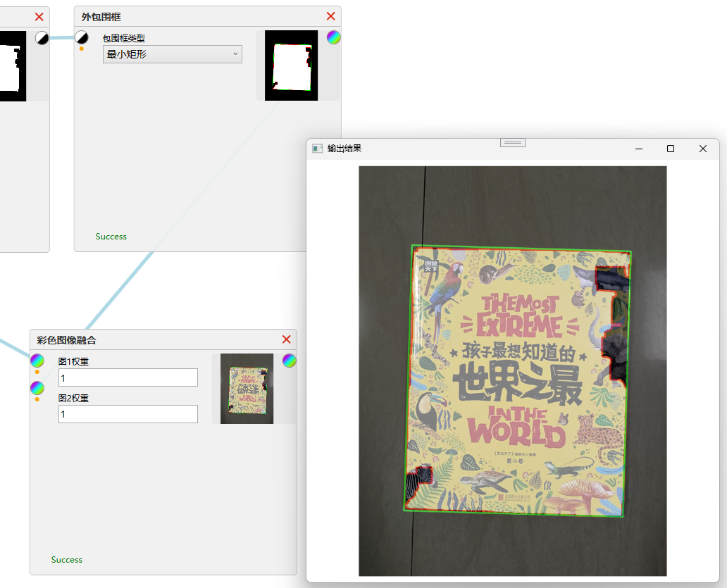Minimize the 输出结果 window
The height and width of the screenshot is (588, 727).
pyautogui.click(x=639, y=149)
